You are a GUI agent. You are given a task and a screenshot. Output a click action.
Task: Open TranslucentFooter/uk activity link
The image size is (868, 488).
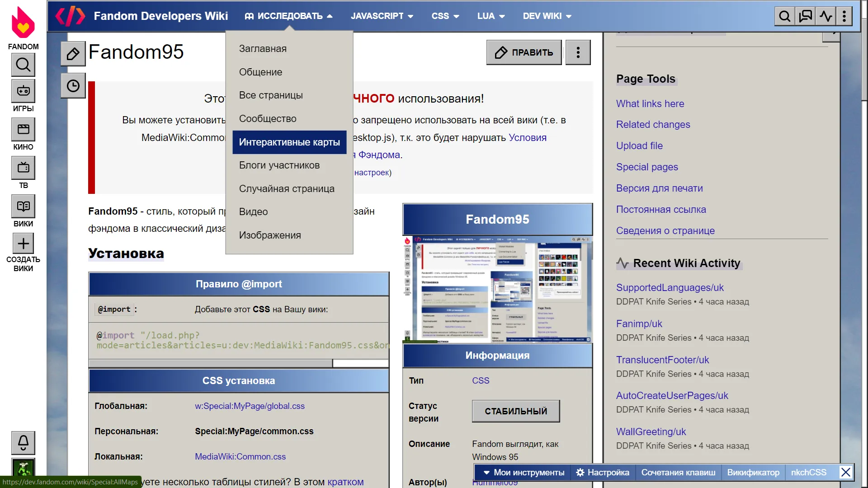(x=662, y=360)
